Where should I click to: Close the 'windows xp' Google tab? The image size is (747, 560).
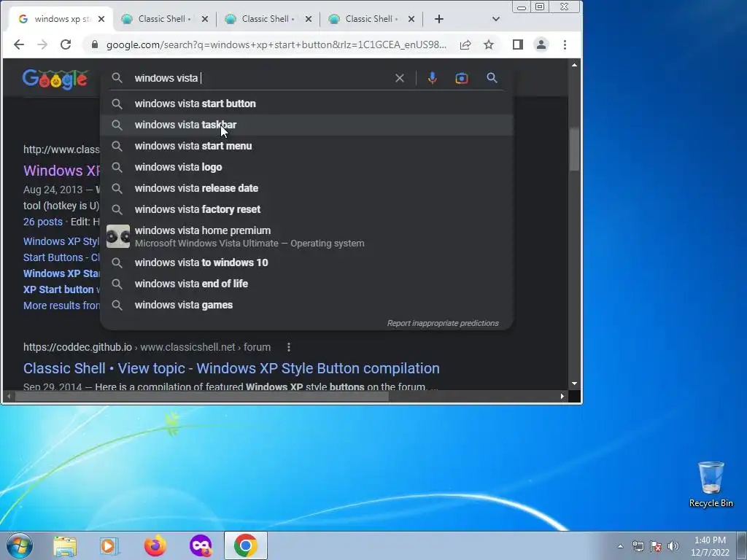pyautogui.click(x=101, y=19)
